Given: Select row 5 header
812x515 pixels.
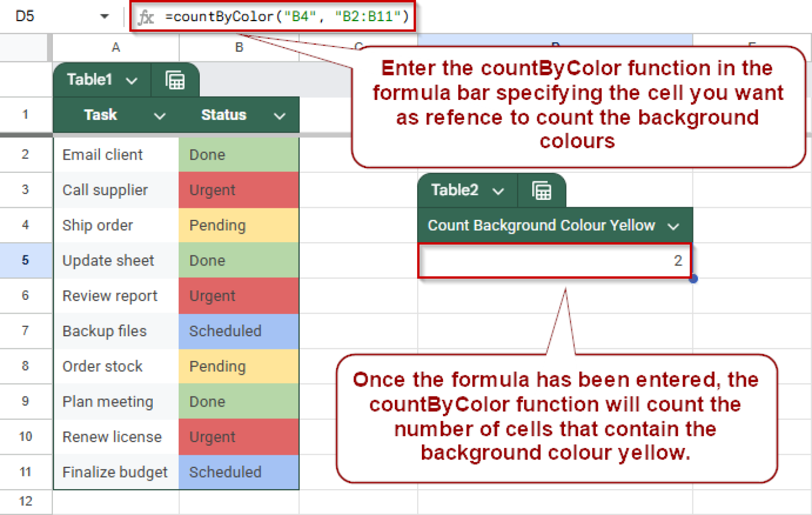Looking at the screenshot, I should pos(25,260).
